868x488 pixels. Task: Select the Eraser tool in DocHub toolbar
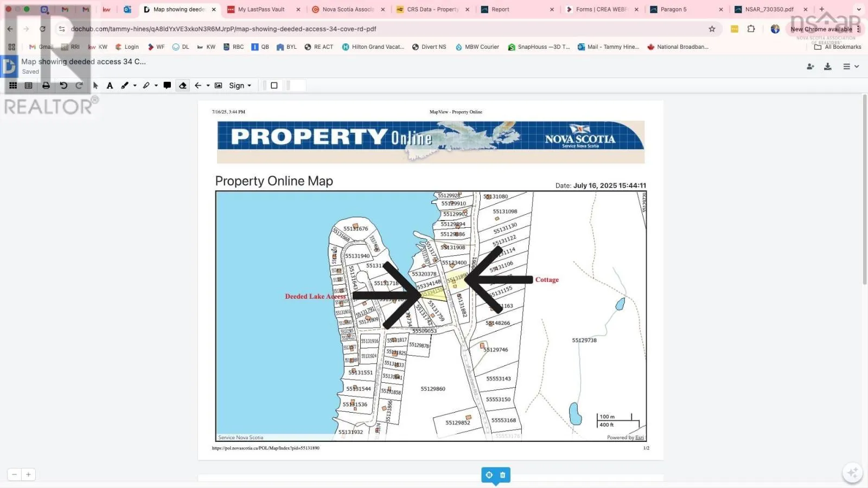click(x=183, y=86)
